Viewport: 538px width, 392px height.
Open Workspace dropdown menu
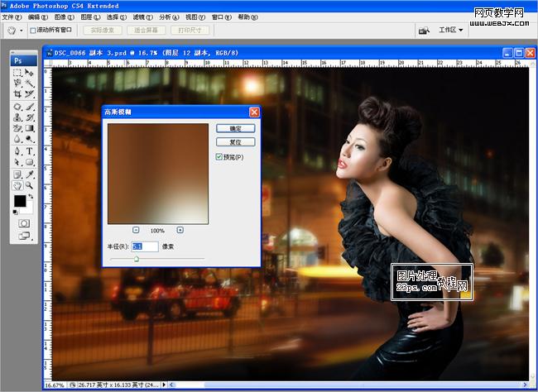[x=450, y=30]
